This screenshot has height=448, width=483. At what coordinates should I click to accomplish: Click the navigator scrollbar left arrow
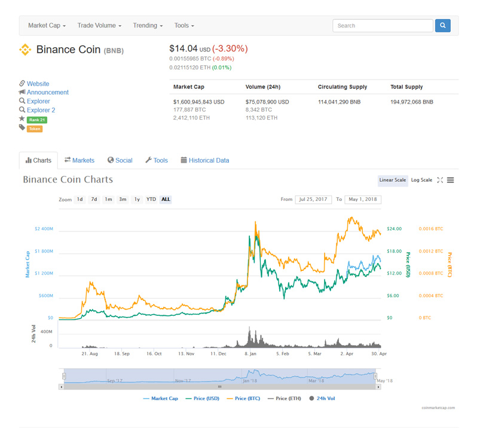(62, 386)
